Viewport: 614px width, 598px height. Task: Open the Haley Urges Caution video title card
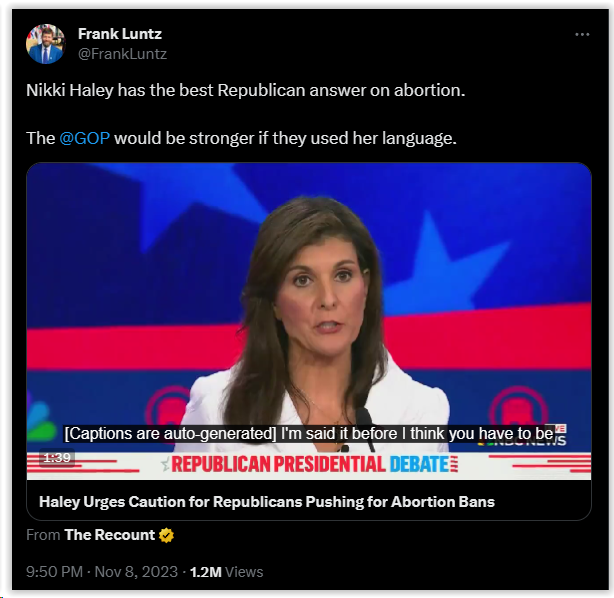pyautogui.click(x=267, y=502)
